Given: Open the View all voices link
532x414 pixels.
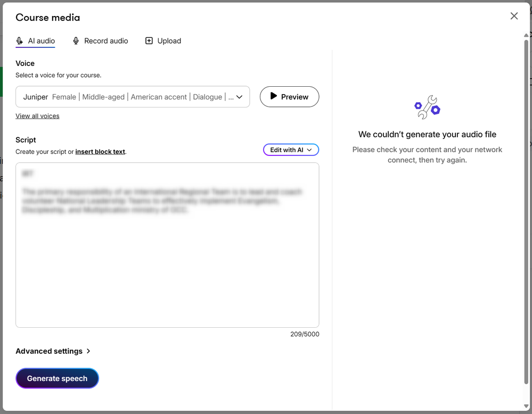Looking at the screenshot, I should point(37,116).
